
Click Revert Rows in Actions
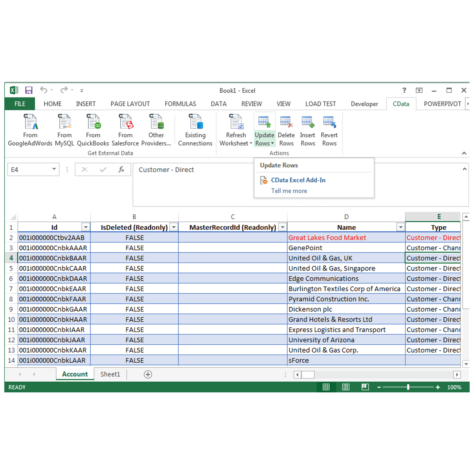[329, 130]
